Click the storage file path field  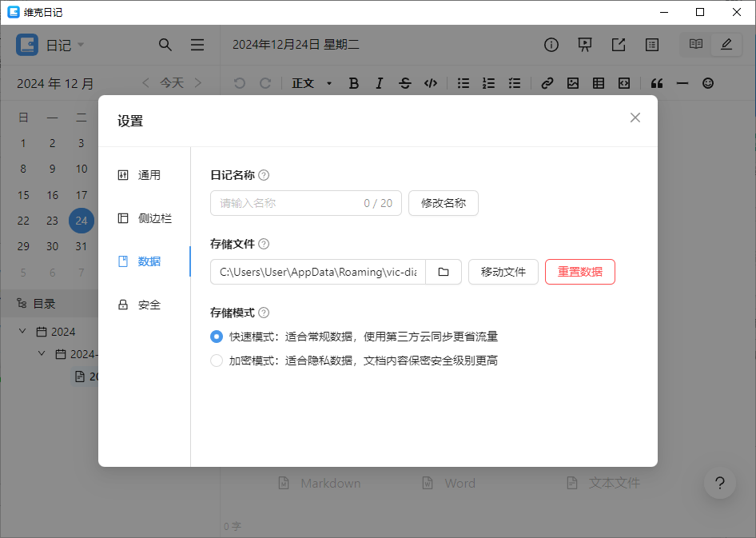pos(318,272)
